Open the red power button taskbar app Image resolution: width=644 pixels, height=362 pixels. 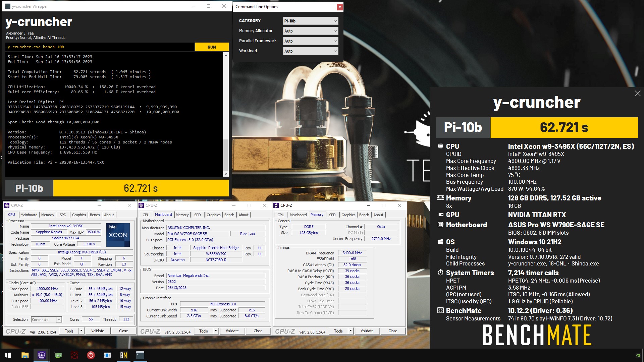coord(91,355)
